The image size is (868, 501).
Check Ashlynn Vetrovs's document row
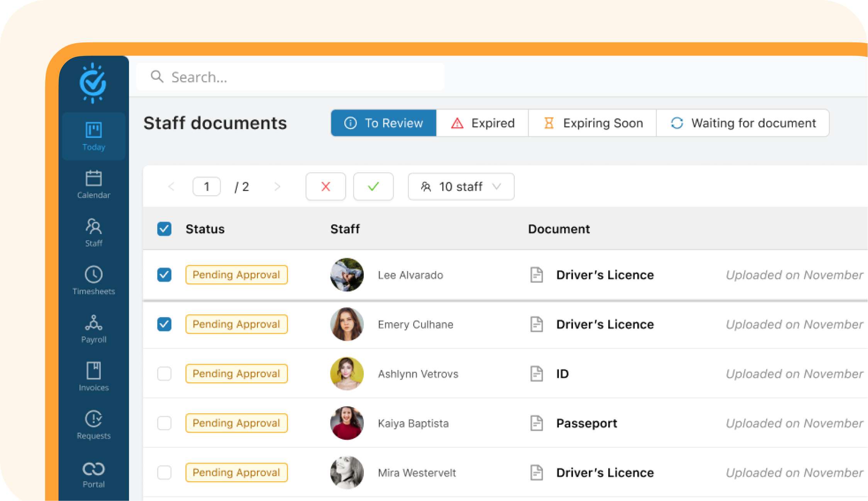click(164, 374)
